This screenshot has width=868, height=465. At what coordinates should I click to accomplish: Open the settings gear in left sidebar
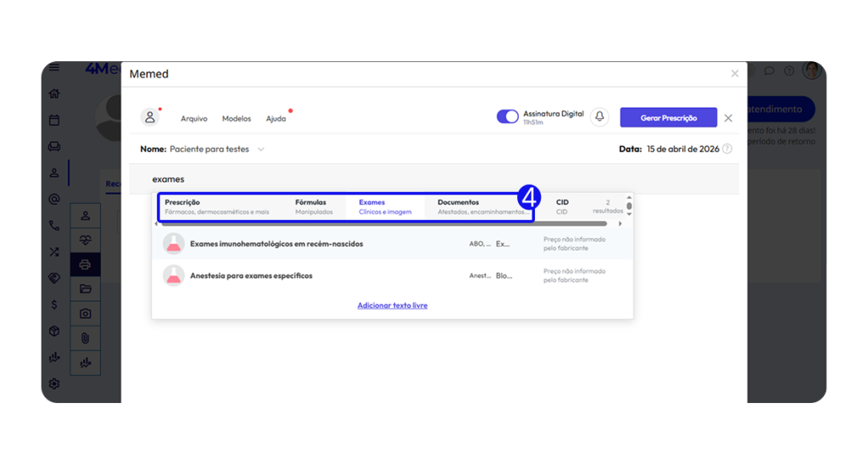coord(54,384)
